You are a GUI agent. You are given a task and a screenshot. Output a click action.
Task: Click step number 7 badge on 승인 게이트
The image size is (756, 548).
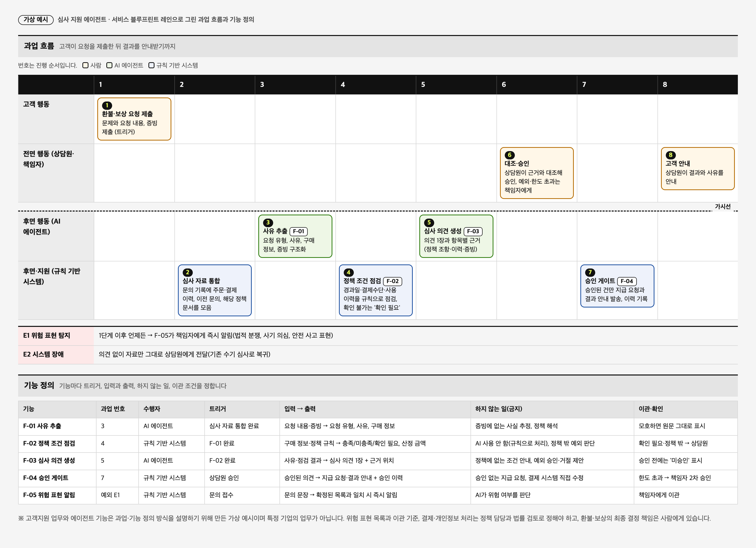[x=590, y=272]
